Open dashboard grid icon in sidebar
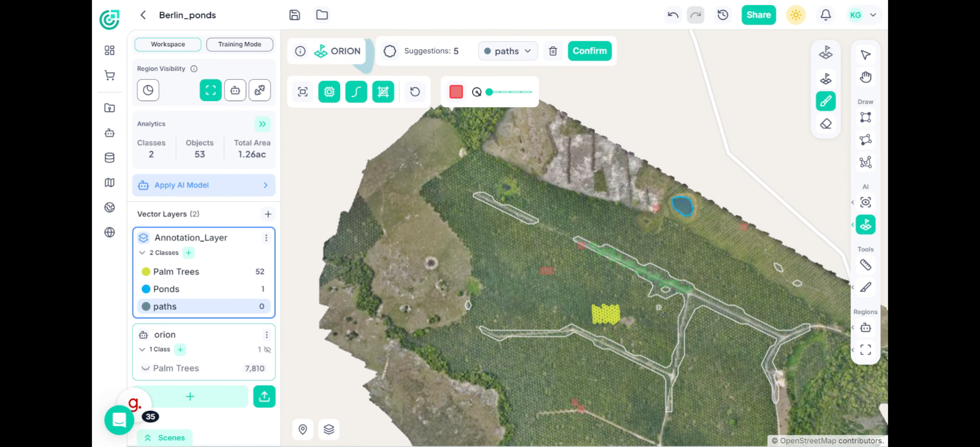 click(x=110, y=51)
